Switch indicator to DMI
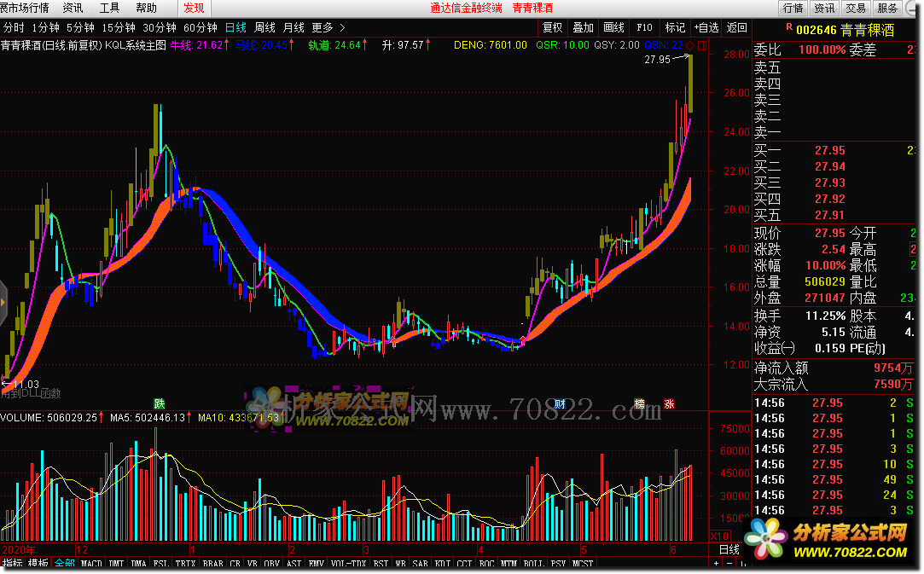 pyautogui.click(x=116, y=564)
